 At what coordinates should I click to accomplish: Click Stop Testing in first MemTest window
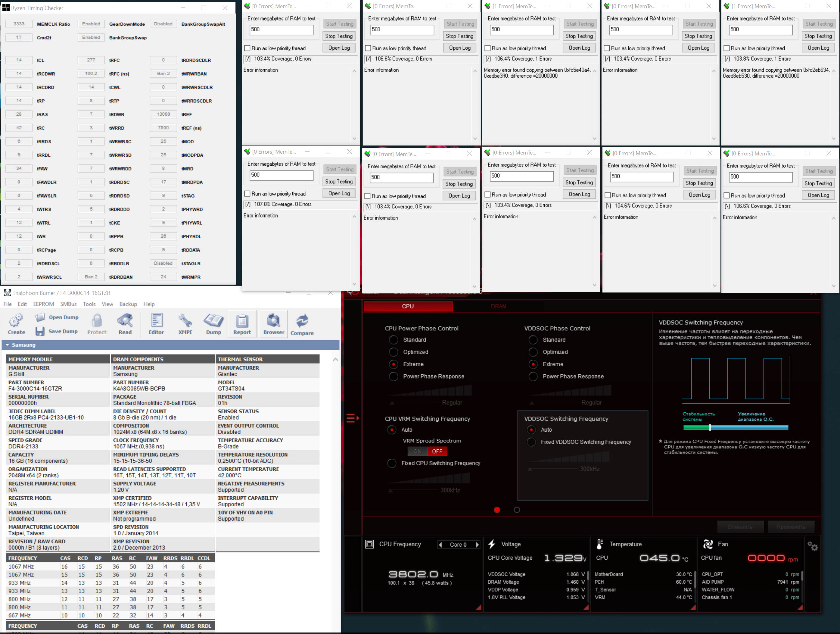[339, 36]
